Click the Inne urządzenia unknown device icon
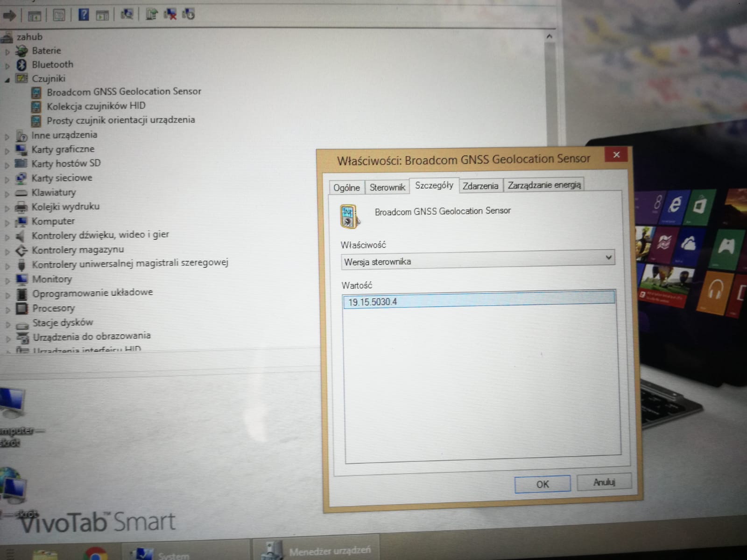The image size is (747, 560). (x=21, y=136)
